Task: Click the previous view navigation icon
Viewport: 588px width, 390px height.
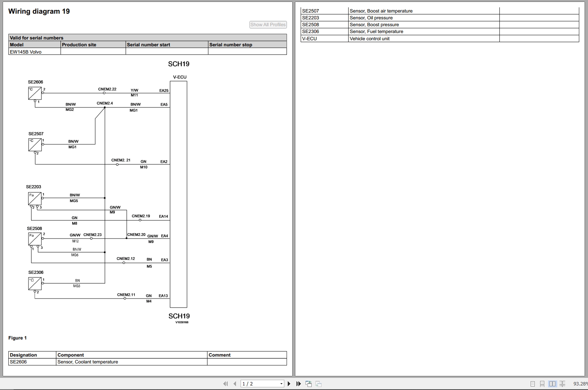Action: click(x=309, y=384)
